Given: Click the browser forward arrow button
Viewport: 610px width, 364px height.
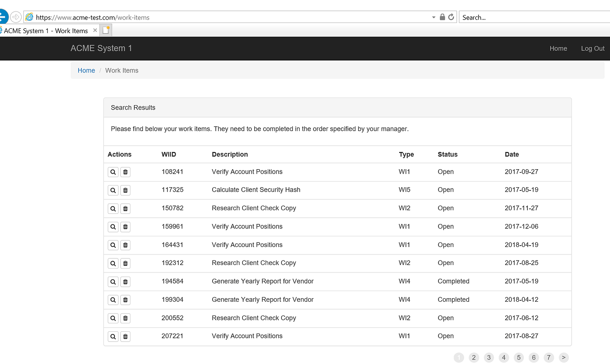Looking at the screenshot, I should pos(15,17).
